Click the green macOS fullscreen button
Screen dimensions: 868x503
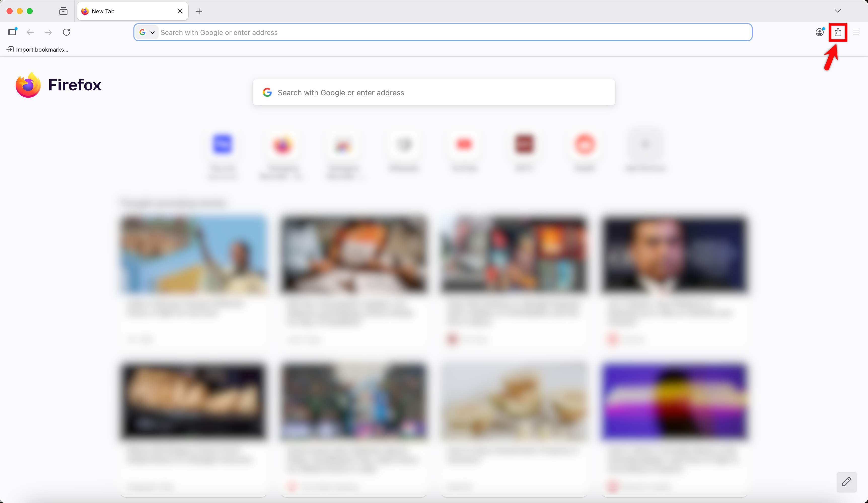[30, 11]
